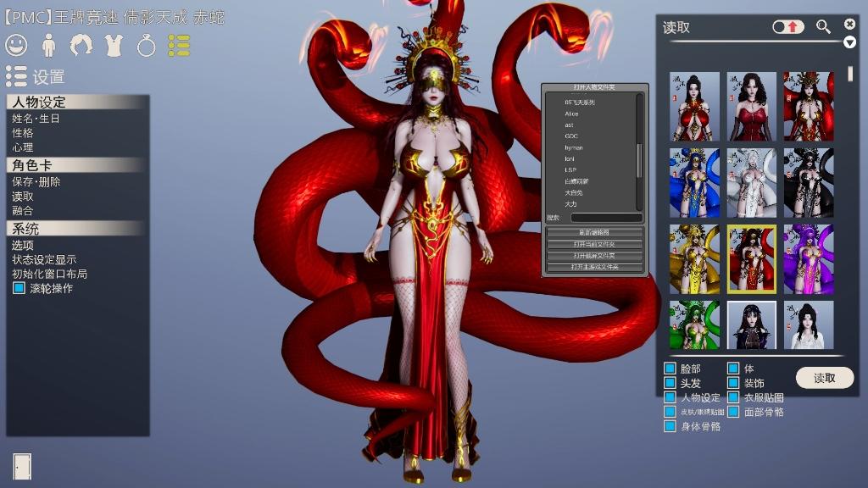Open the accessories ring icon
Image resolution: width=868 pixels, height=488 pixels.
pyautogui.click(x=146, y=46)
